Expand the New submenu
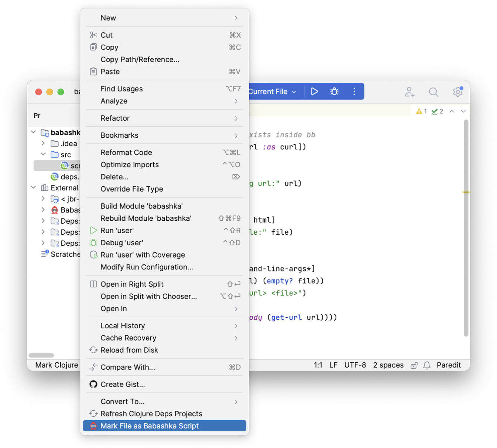Image resolution: width=497 pixels, height=448 pixels. (164, 18)
